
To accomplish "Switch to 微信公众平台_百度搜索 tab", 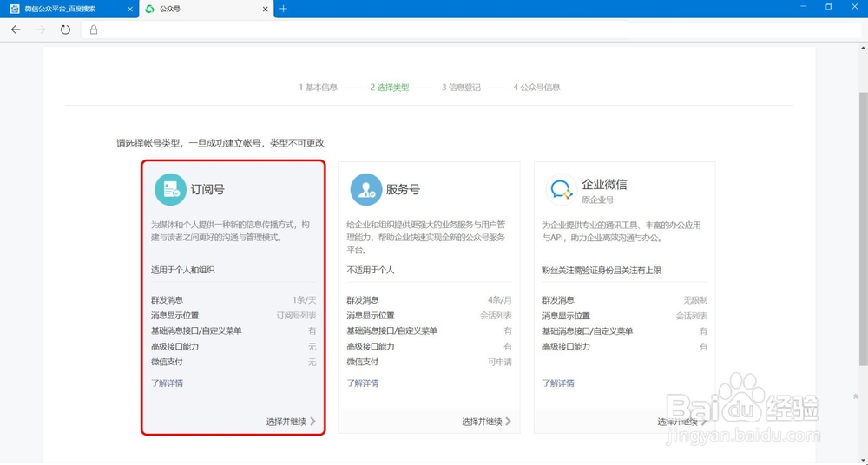I will (x=69, y=9).
